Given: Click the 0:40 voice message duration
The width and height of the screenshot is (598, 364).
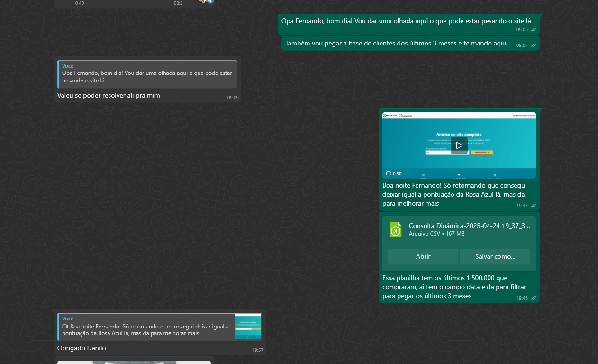Looking at the screenshot, I should (x=80, y=3).
